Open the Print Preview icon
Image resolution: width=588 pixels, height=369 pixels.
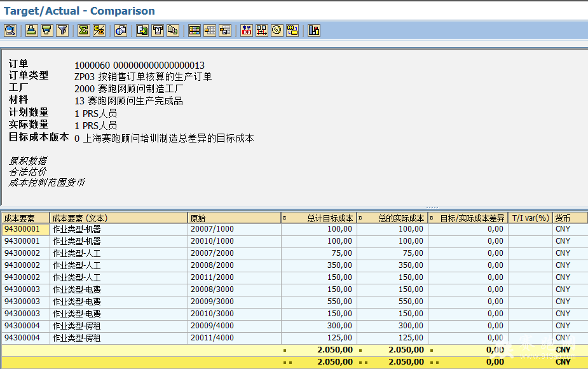(121, 31)
